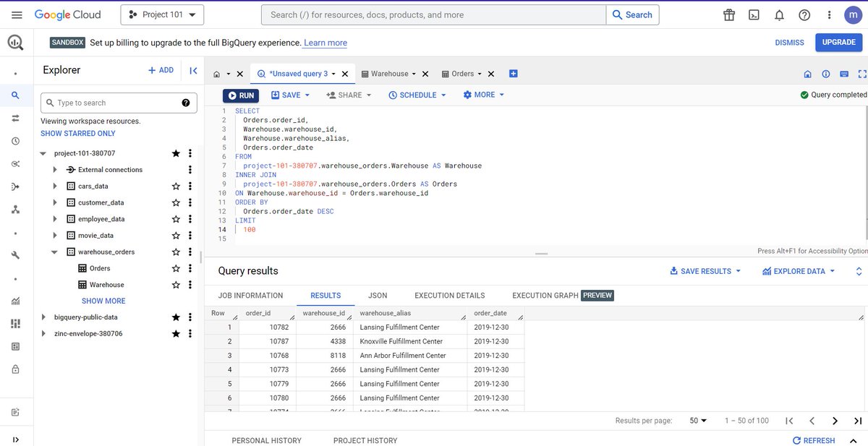Run the query with RUN button

pos(241,95)
